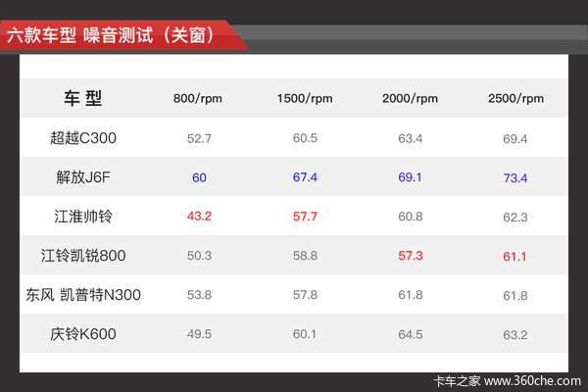Choose '50.3' in 江铃凯锐800 row
Screen dimensions: 588x392
click(x=199, y=256)
